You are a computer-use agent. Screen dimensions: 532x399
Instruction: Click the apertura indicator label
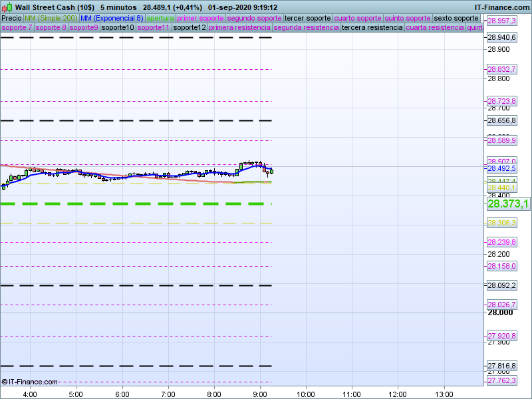point(160,18)
